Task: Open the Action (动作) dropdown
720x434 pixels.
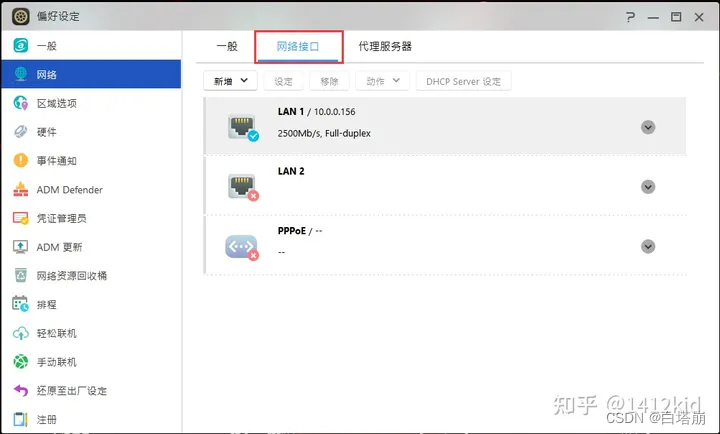Action: point(382,81)
